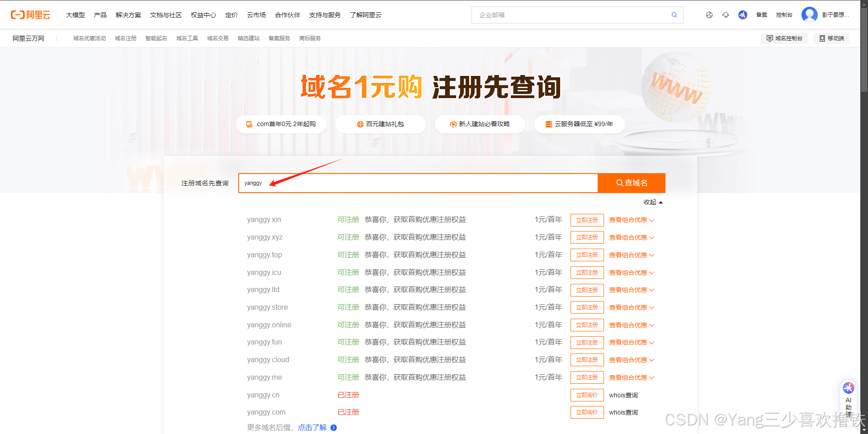868x434 pixels.
Task: Click 立即询价 for yanggy.cn
Action: point(587,395)
